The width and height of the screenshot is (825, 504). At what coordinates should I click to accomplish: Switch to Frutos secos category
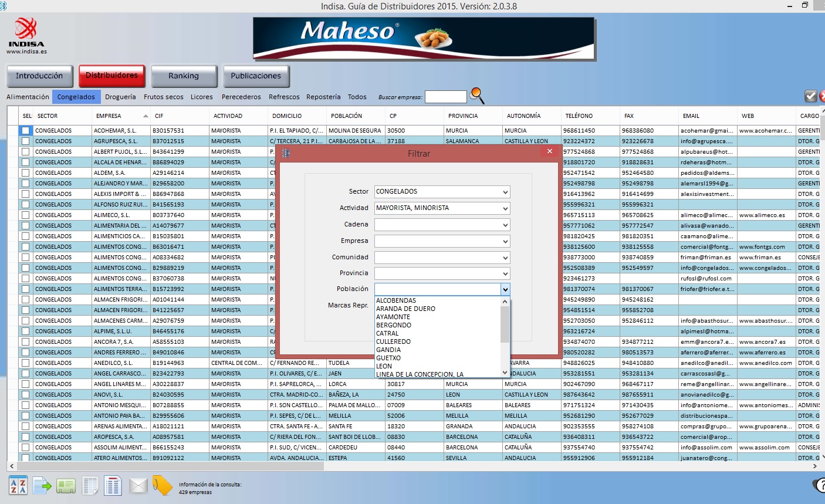(x=164, y=97)
